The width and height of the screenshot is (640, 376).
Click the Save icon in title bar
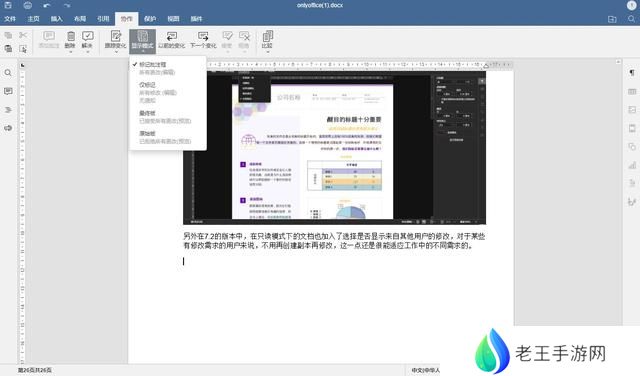click(x=8, y=6)
